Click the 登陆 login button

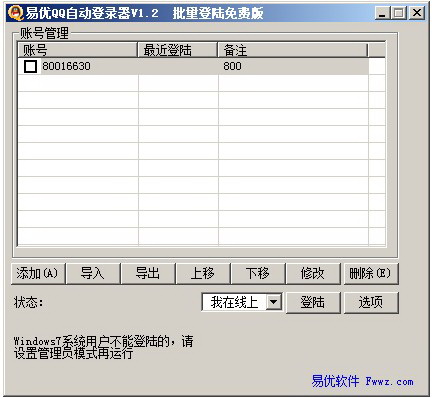pos(313,302)
